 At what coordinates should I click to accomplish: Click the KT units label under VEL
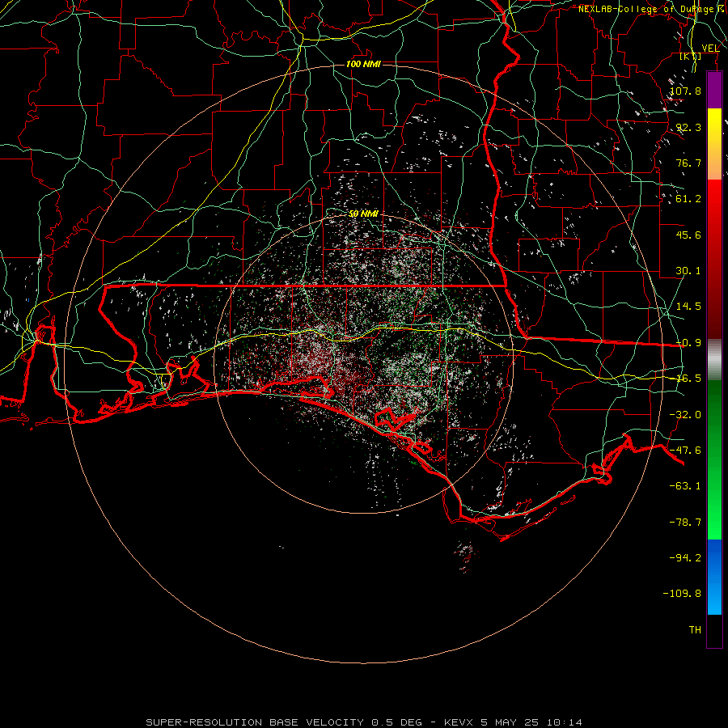(691, 57)
